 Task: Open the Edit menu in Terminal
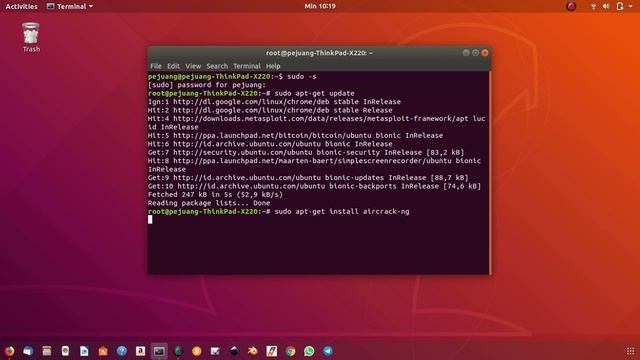click(173, 66)
